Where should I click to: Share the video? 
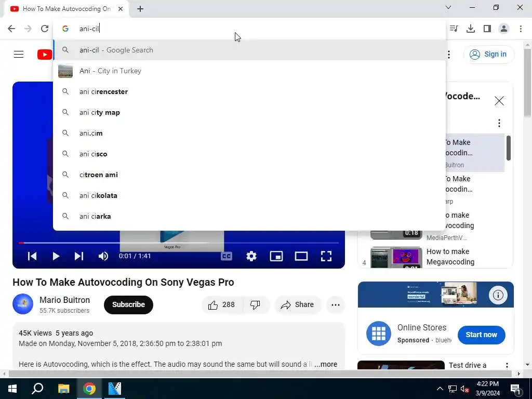[298, 304]
